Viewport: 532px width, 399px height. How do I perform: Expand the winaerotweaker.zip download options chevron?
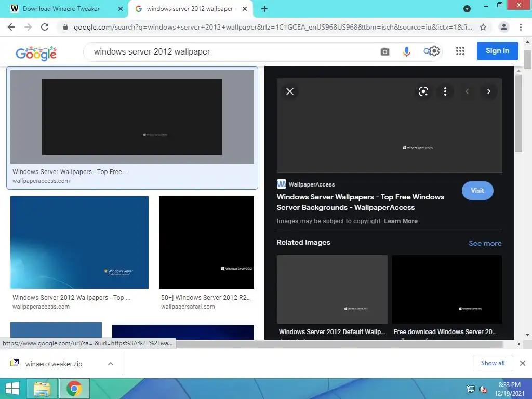click(110, 364)
